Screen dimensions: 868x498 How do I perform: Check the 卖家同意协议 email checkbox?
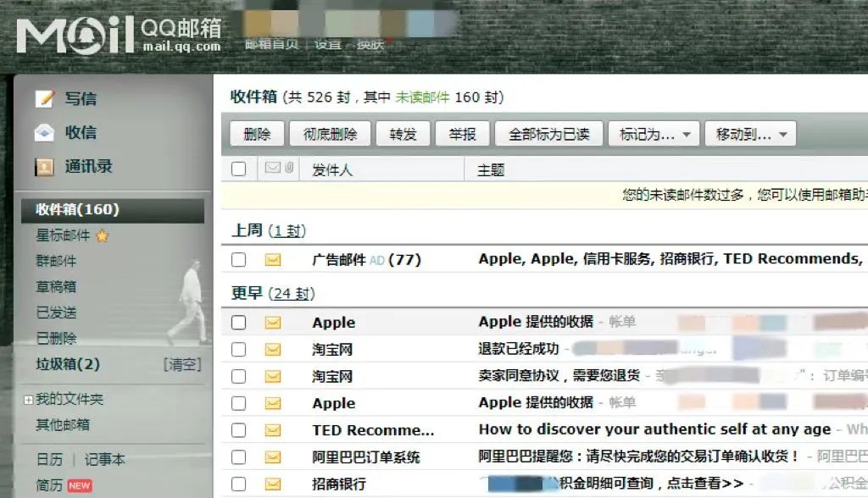(x=238, y=377)
